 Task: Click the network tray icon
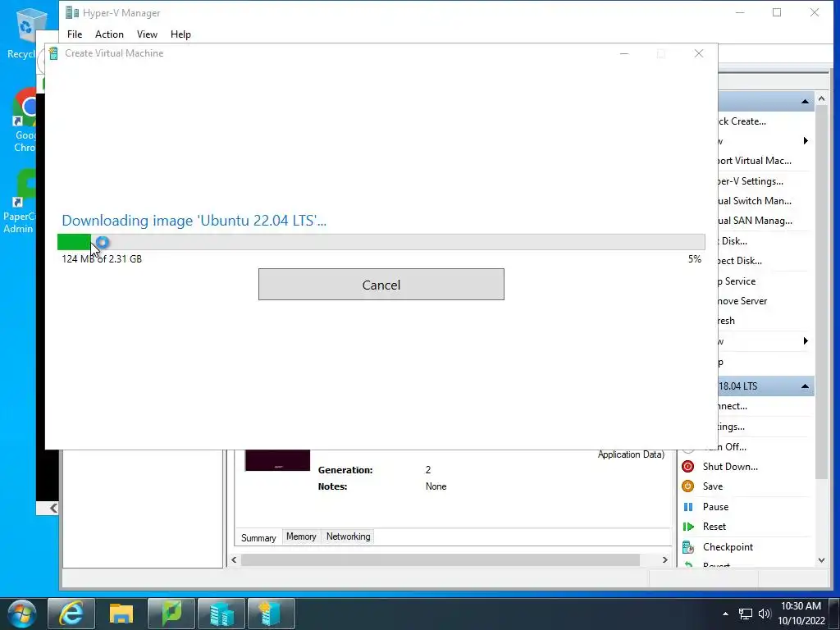pos(745,614)
